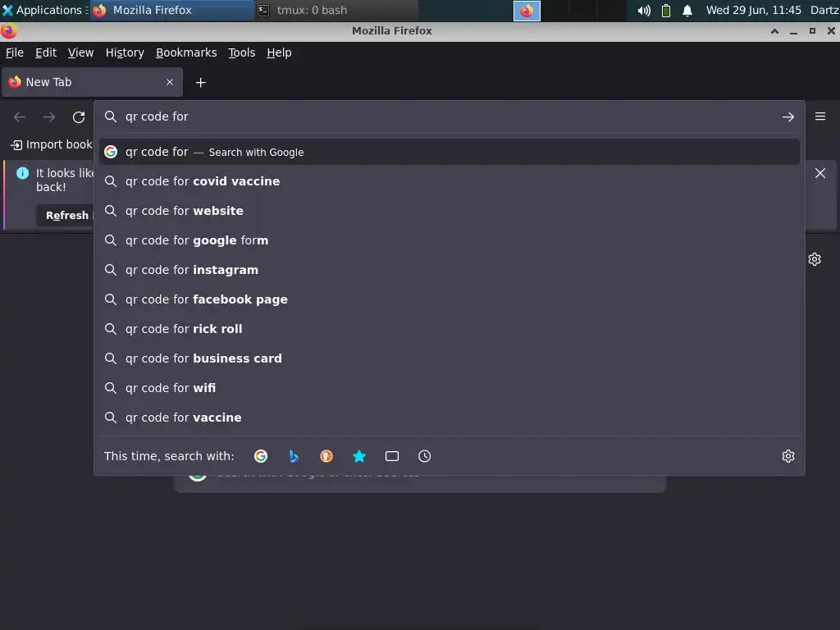The image size is (840, 630).
Task: Open the History menu
Action: coord(125,52)
